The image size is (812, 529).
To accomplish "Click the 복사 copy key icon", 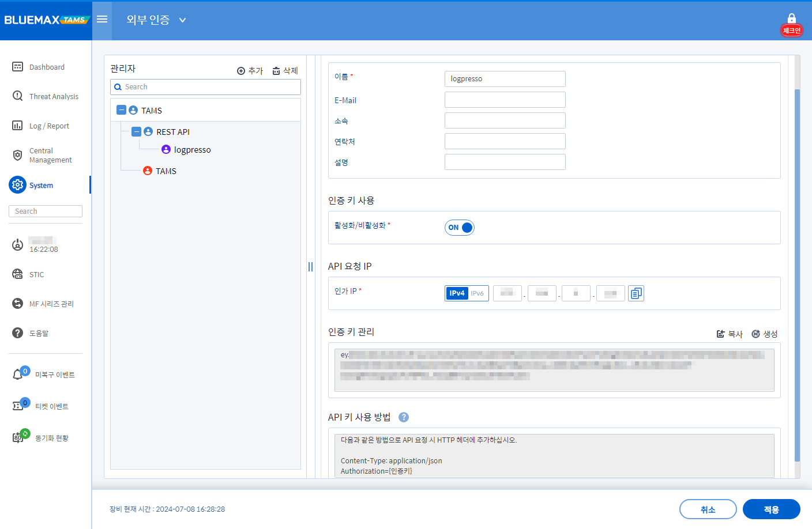I will pyautogui.click(x=720, y=334).
